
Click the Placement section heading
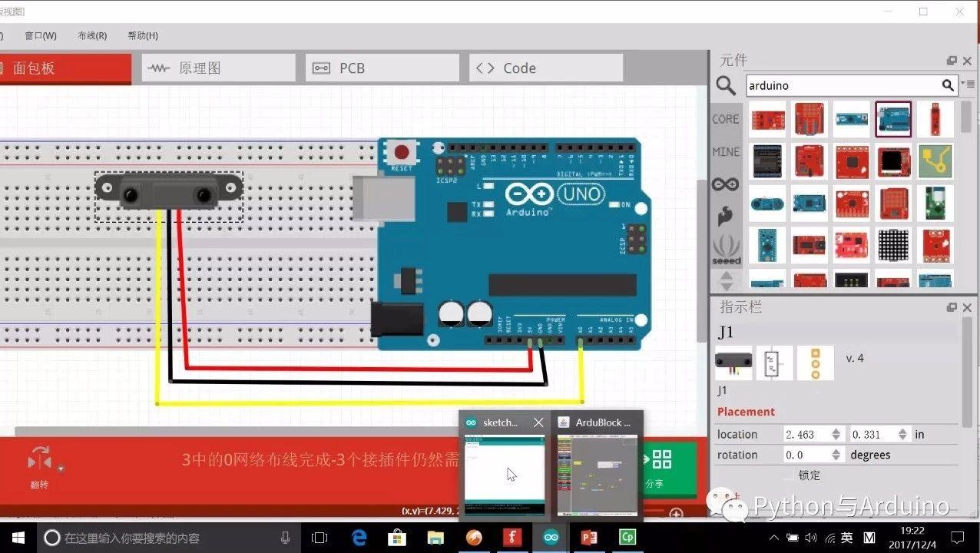[x=746, y=412]
